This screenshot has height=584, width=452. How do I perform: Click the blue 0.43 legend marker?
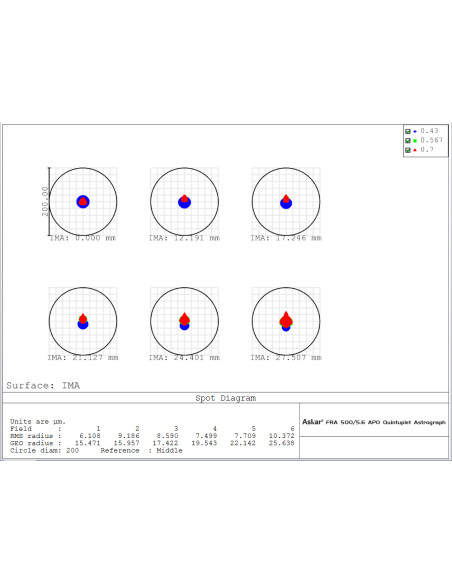(x=415, y=131)
